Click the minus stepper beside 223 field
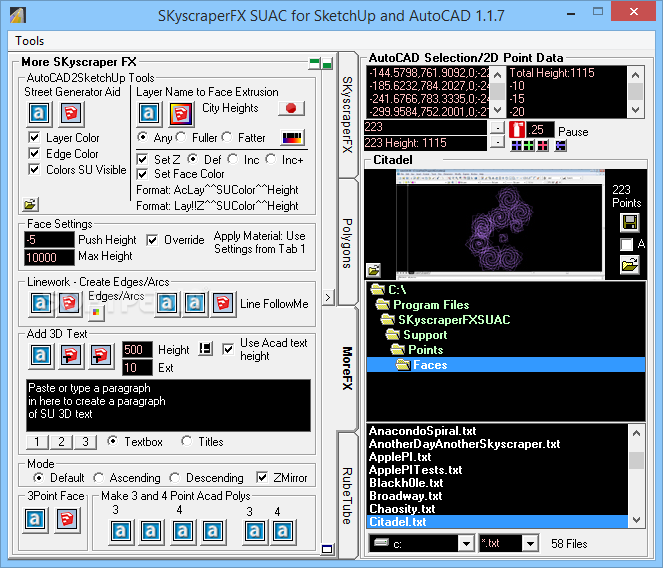The height and width of the screenshot is (568, 663). pyautogui.click(x=498, y=127)
